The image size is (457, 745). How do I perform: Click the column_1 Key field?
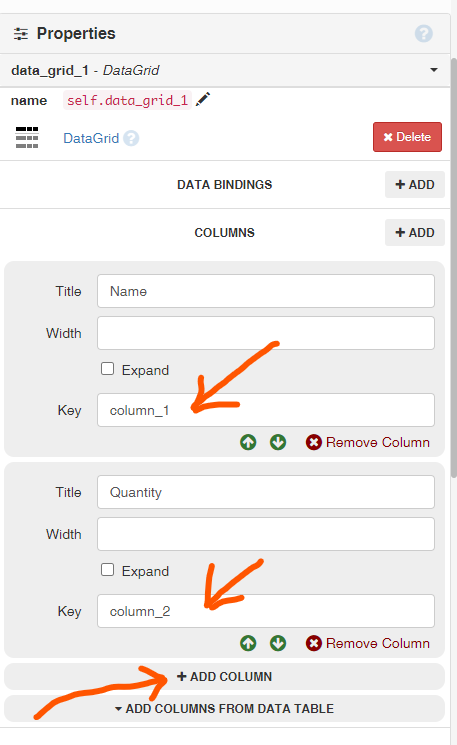266,410
